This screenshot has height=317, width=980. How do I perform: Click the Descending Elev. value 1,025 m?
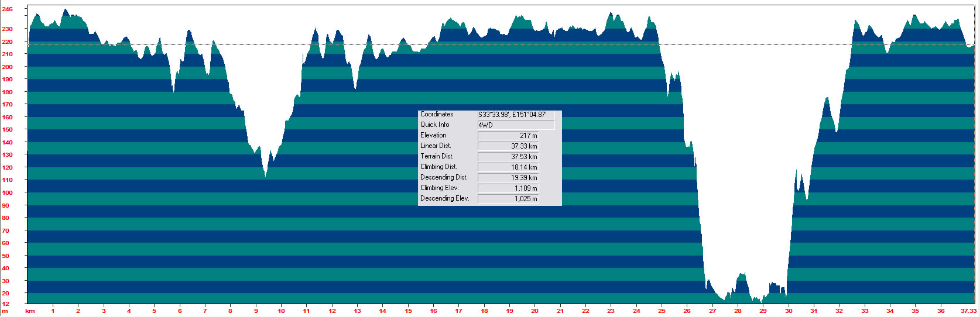tap(508, 199)
